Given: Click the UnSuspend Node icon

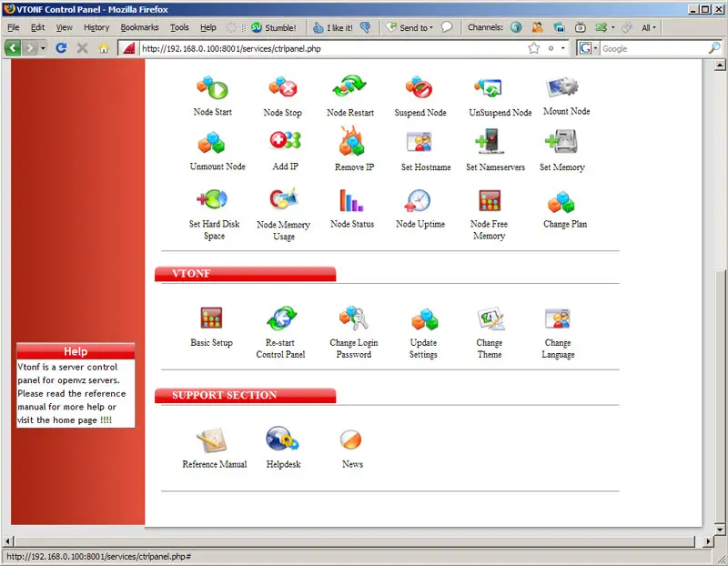Looking at the screenshot, I should tap(489, 87).
